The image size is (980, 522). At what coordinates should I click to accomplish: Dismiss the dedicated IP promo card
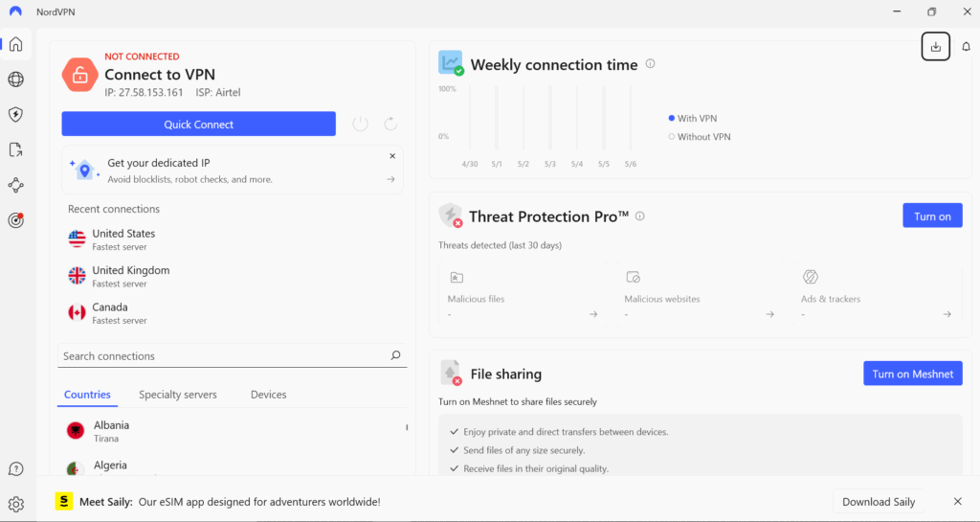coord(392,156)
